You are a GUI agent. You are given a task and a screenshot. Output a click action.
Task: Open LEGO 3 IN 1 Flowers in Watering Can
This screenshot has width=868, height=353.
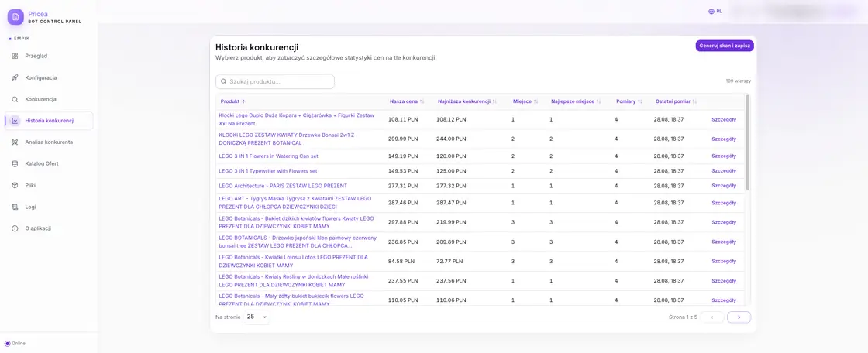coord(268,156)
